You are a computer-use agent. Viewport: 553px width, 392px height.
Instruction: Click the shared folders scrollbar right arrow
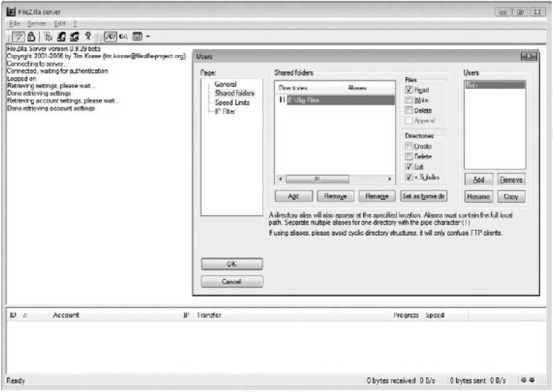tap(390, 179)
